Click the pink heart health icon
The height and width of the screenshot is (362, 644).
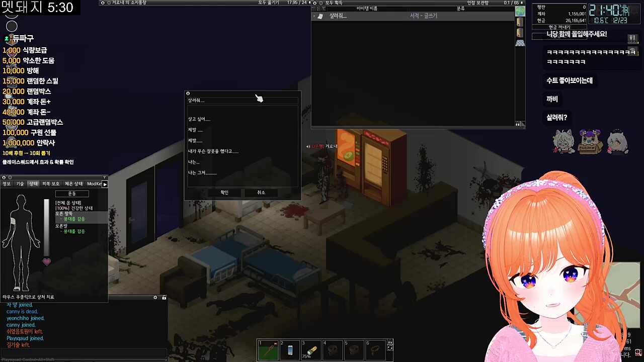coord(47,261)
